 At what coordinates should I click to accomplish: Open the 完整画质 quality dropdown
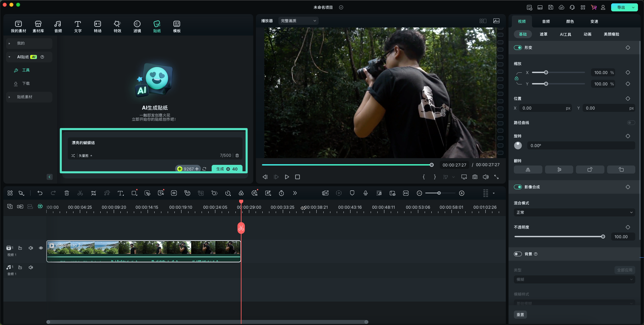(298, 21)
